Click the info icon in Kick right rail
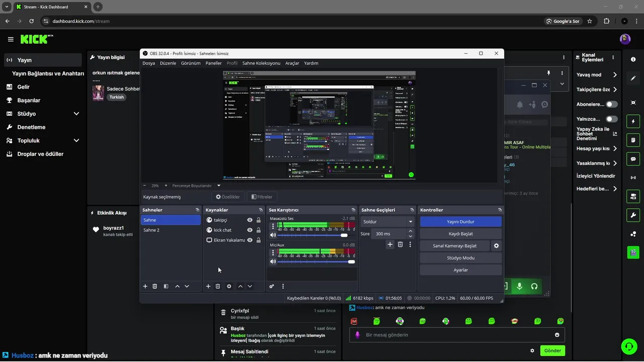The width and height of the screenshot is (644, 362). click(633, 59)
